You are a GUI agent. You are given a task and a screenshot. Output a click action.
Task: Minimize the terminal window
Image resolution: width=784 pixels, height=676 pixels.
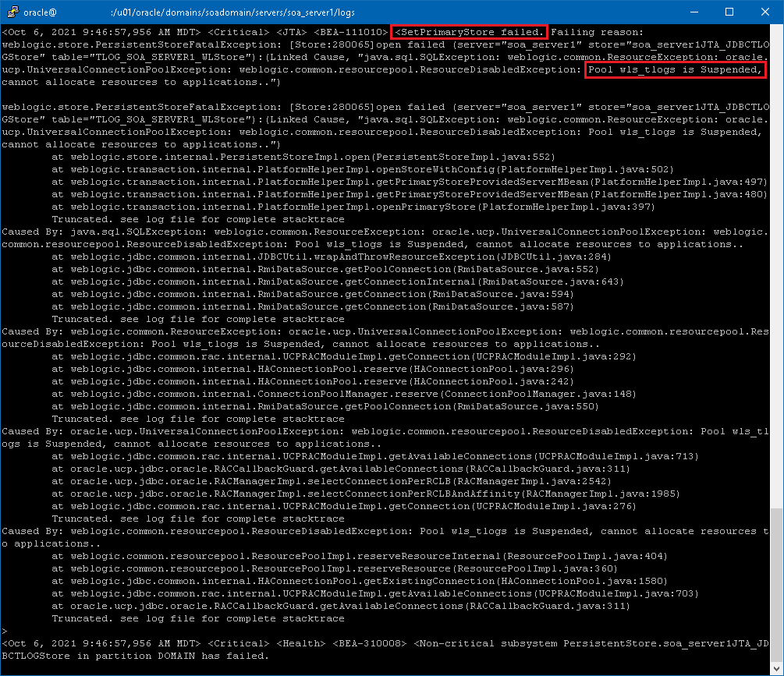(693, 12)
